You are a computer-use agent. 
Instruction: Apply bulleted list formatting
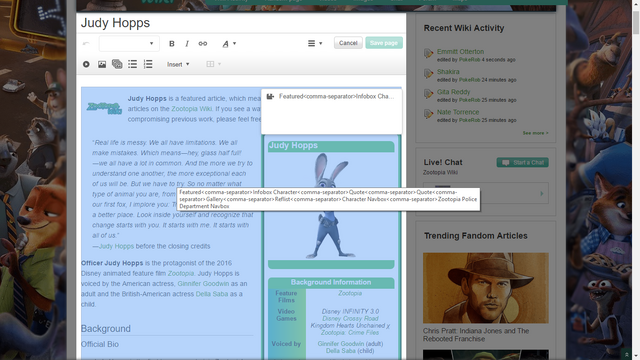pyautogui.click(x=133, y=64)
